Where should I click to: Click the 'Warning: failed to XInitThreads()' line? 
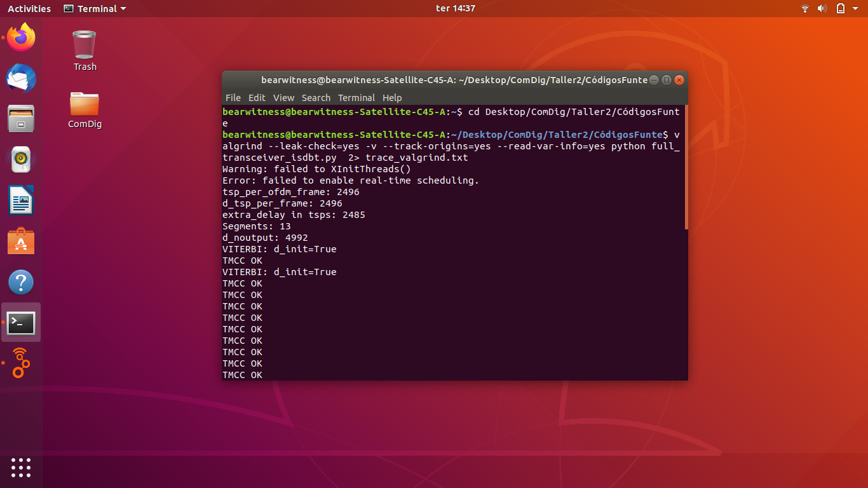point(316,169)
